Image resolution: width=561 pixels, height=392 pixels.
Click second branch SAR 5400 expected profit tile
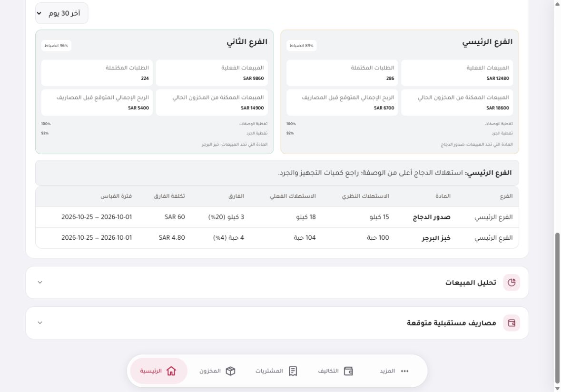(x=97, y=102)
